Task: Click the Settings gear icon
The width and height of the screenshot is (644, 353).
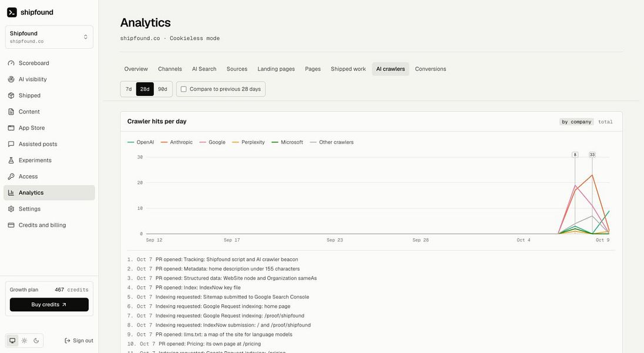Action: [x=11, y=209]
